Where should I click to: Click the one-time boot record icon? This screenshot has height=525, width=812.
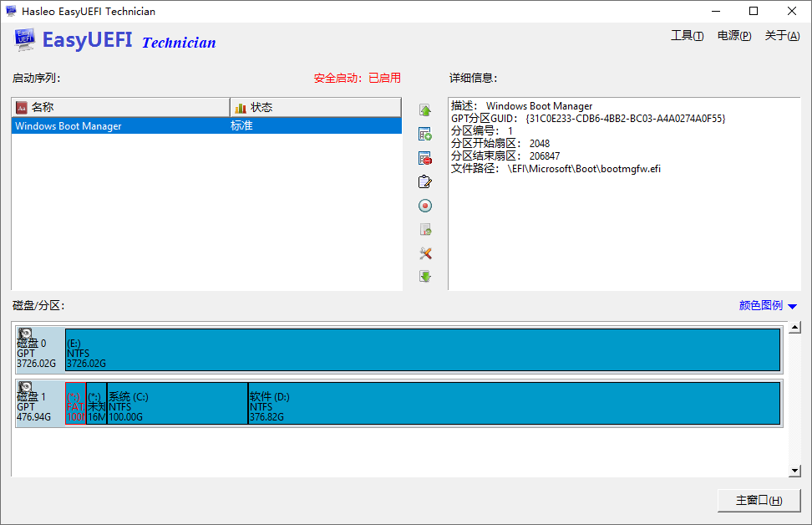425,206
